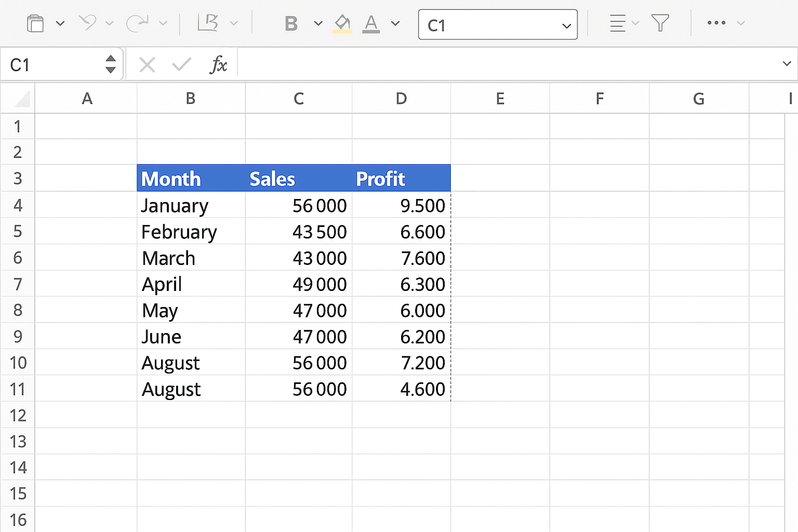Expand the format painter dropdown arrow
The width and height of the screenshot is (798, 532).
point(234,23)
